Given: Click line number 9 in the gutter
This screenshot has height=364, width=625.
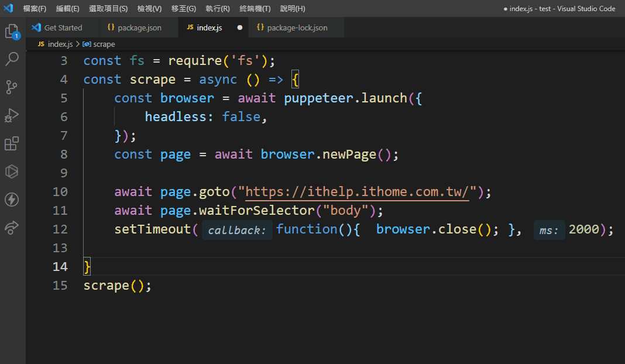Looking at the screenshot, I should pos(64,173).
